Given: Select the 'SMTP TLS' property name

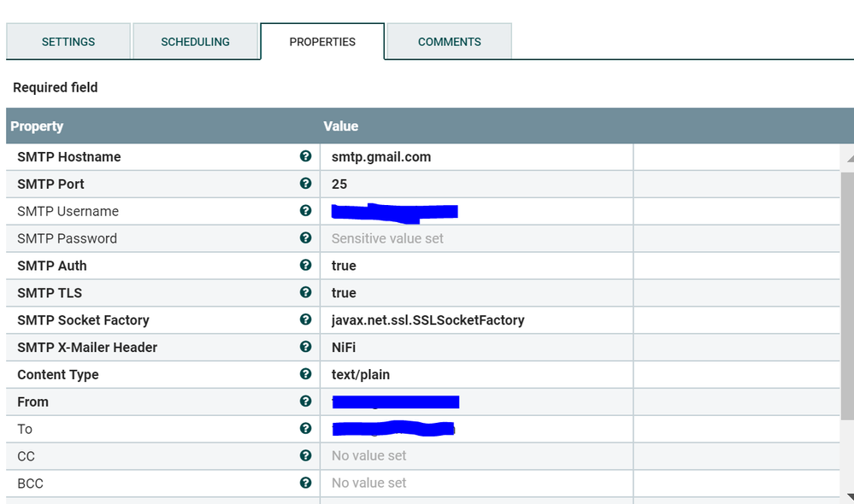Looking at the screenshot, I should 50,293.
